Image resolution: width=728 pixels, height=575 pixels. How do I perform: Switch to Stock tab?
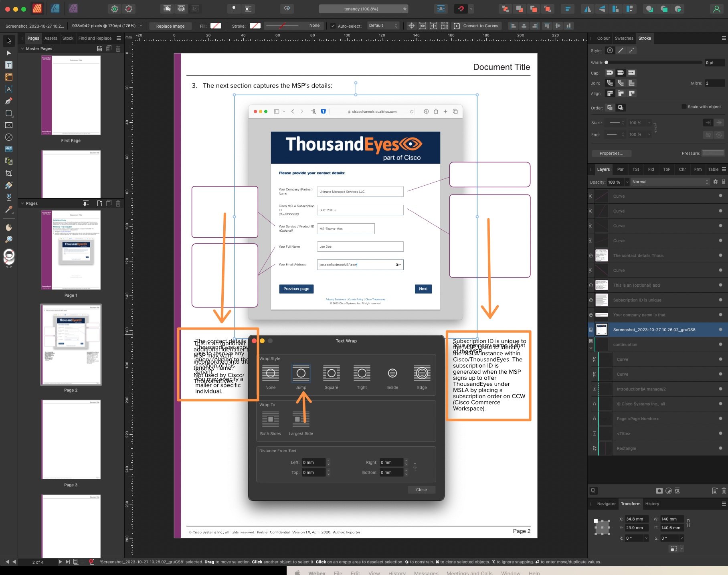point(68,38)
